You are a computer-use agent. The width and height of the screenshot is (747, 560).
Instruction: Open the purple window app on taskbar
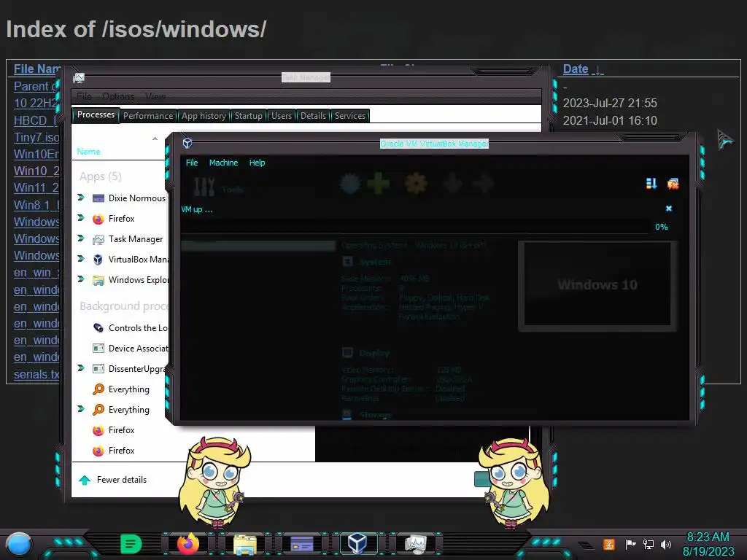[x=301, y=544]
